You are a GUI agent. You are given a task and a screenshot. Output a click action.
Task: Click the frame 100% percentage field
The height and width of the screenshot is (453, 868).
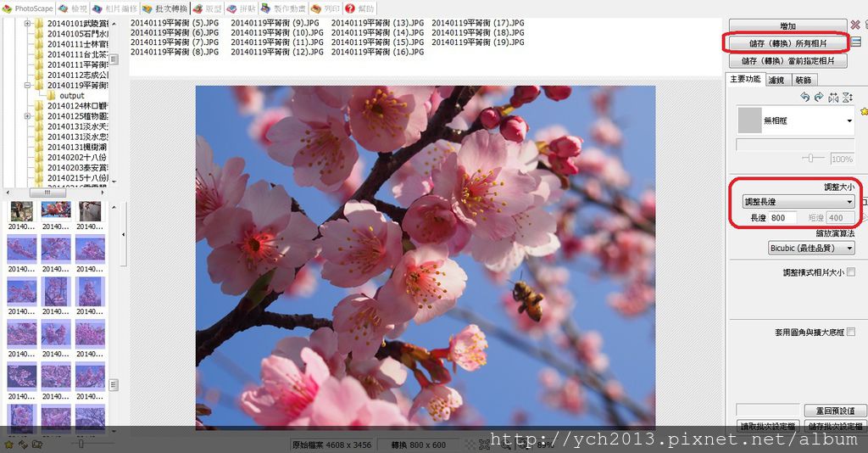(x=842, y=159)
